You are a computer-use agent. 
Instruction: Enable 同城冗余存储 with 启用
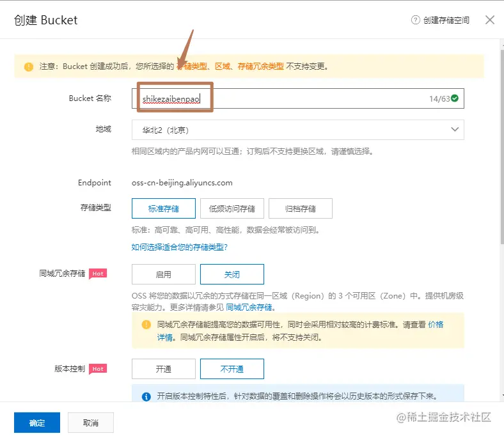(163, 274)
